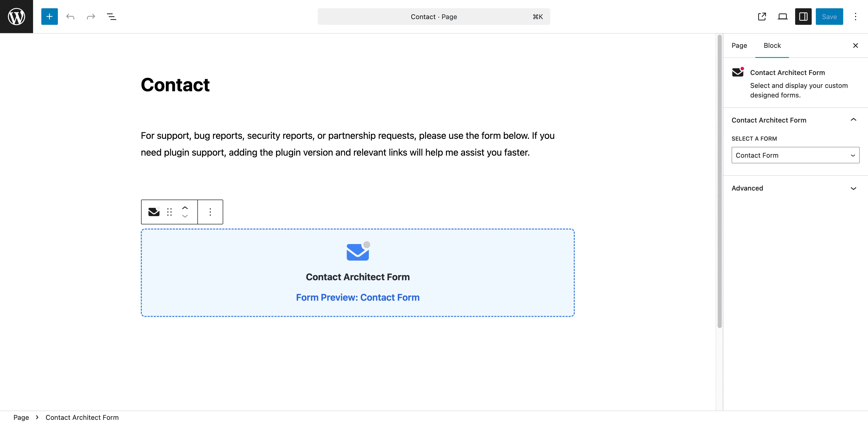Move block up with up chevron

[185, 208]
